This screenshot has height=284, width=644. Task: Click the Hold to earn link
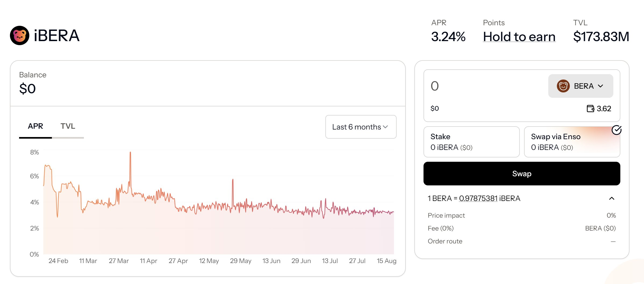pos(519,37)
